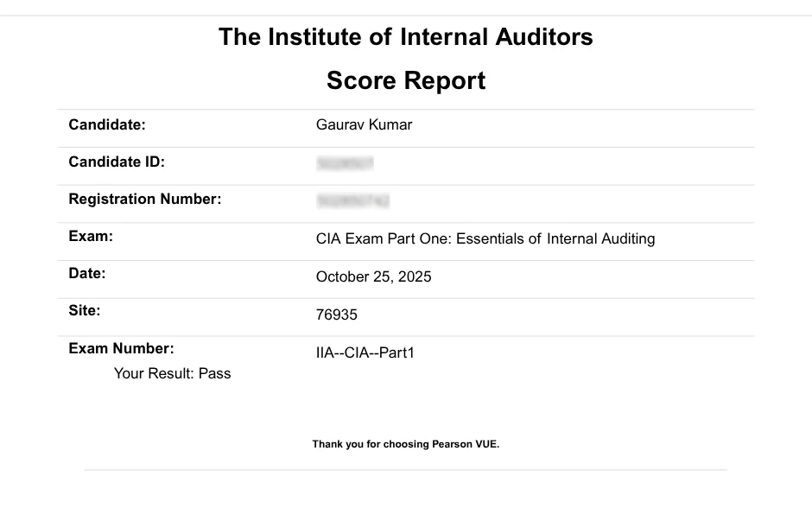Click the site number '76935'

pyautogui.click(x=337, y=314)
